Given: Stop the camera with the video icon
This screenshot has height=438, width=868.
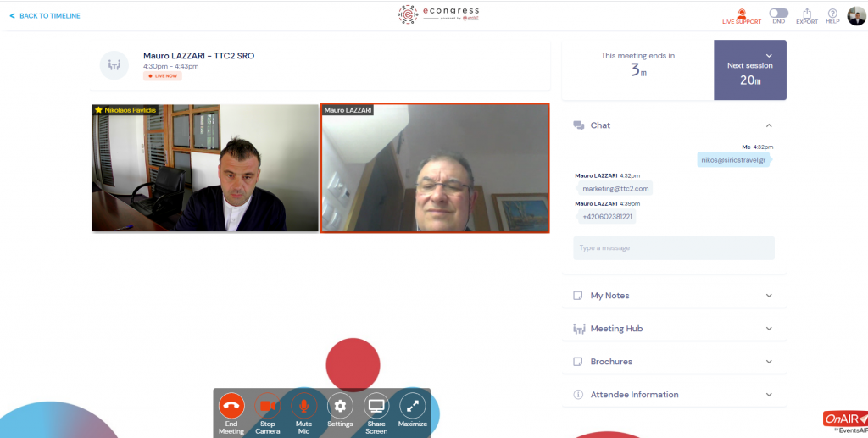Looking at the screenshot, I should [267, 406].
